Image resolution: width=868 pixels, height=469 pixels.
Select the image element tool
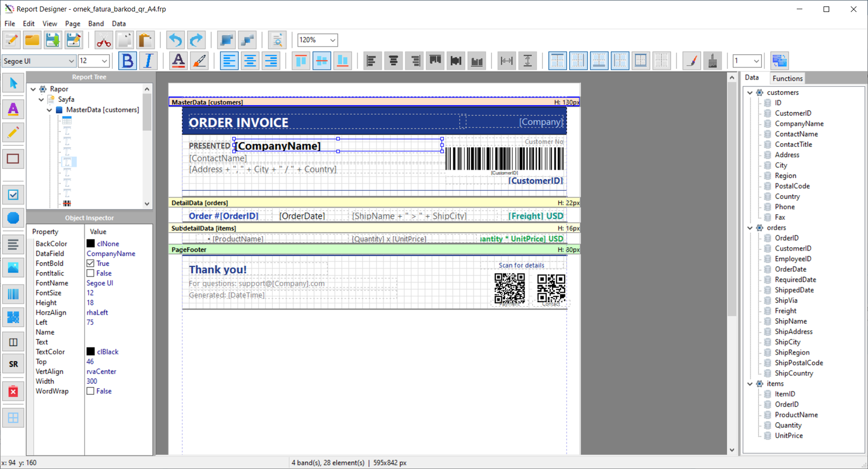point(14,267)
